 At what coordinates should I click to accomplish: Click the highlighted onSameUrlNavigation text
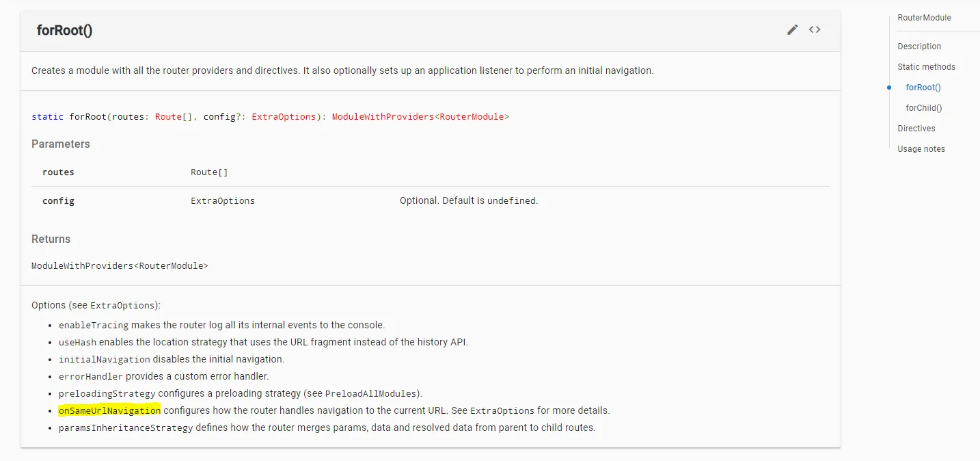click(x=109, y=410)
